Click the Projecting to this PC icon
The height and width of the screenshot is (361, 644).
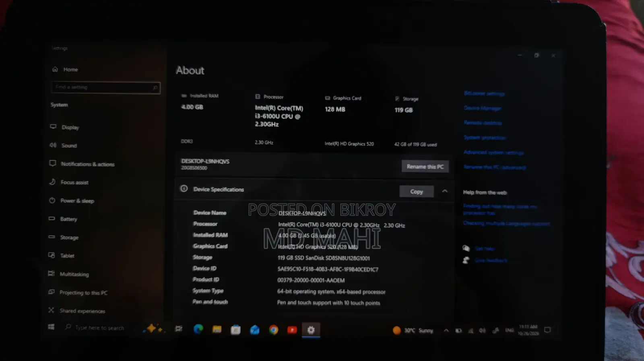[x=51, y=292]
